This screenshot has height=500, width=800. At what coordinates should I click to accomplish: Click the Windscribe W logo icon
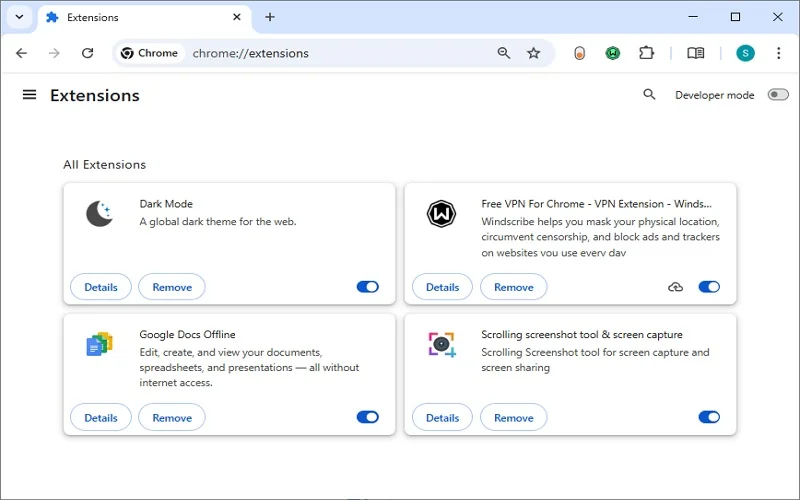[x=441, y=213]
